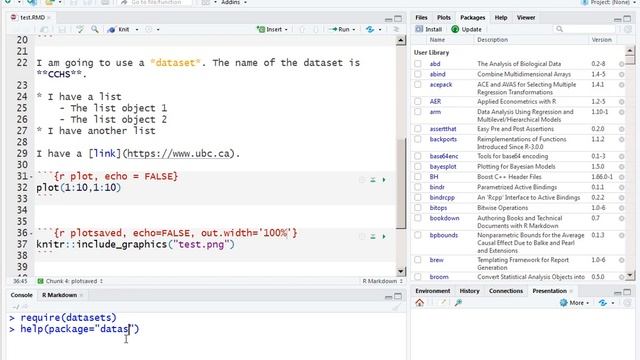Minimize the Console pane
The image size is (640, 360).
389,297
